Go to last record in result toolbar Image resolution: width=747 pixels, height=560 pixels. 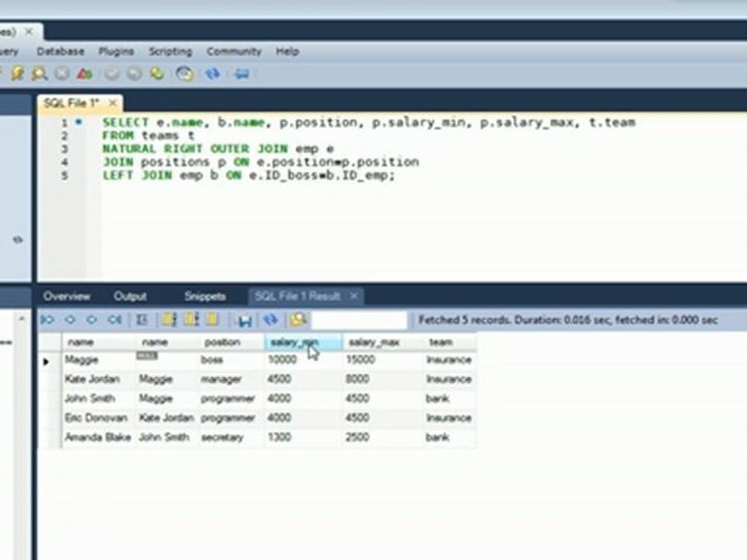pyautogui.click(x=114, y=320)
